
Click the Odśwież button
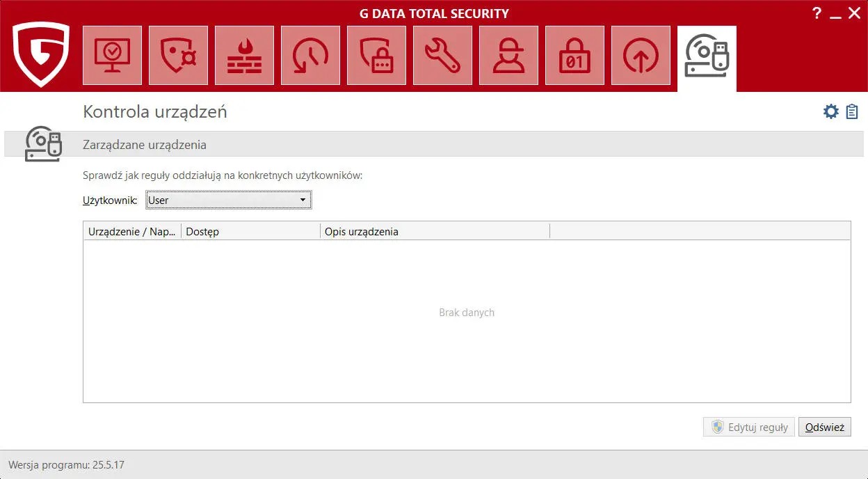pyautogui.click(x=824, y=427)
